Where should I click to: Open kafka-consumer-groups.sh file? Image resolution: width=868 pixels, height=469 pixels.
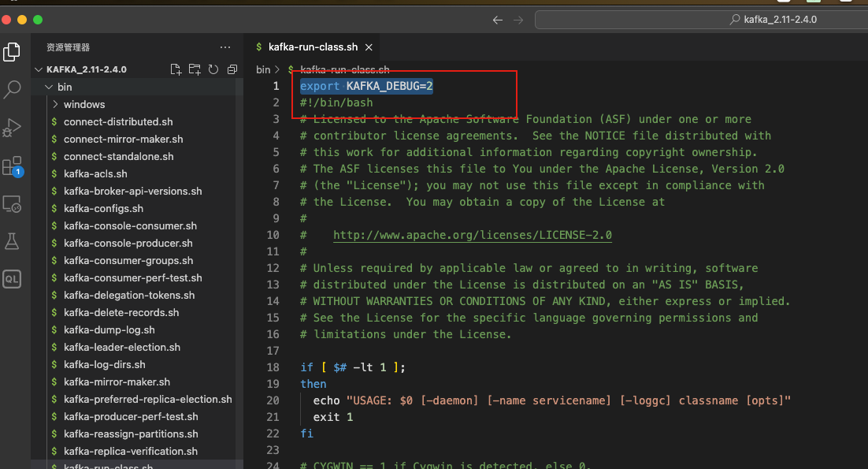coord(128,260)
